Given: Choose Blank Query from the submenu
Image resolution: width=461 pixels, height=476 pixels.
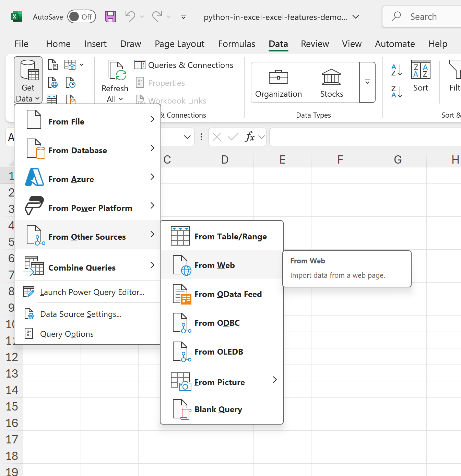Looking at the screenshot, I should click(218, 409).
